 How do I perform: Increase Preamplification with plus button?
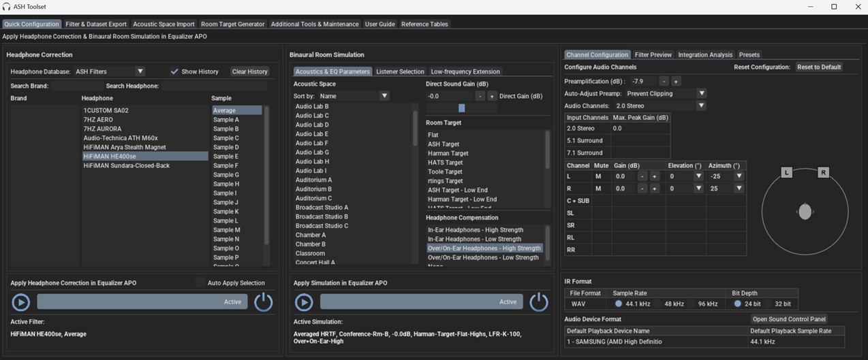[x=676, y=81]
